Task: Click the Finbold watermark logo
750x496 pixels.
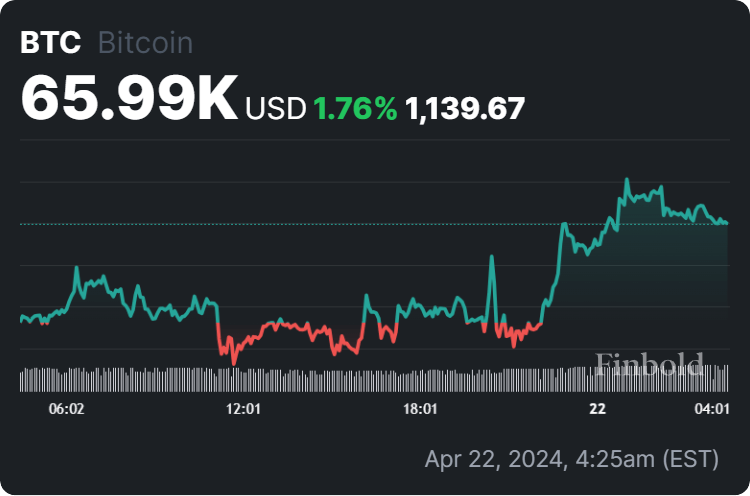Action: coord(650,363)
